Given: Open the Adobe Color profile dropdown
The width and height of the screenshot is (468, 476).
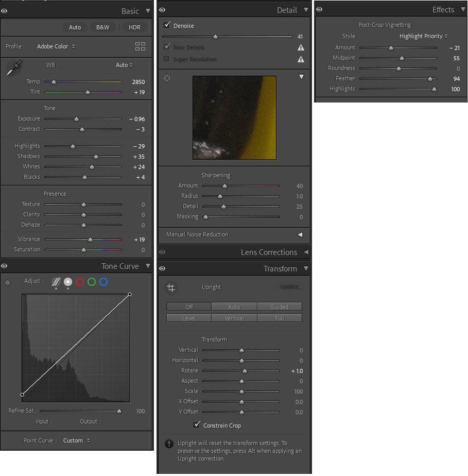Looking at the screenshot, I should (x=56, y=46).
